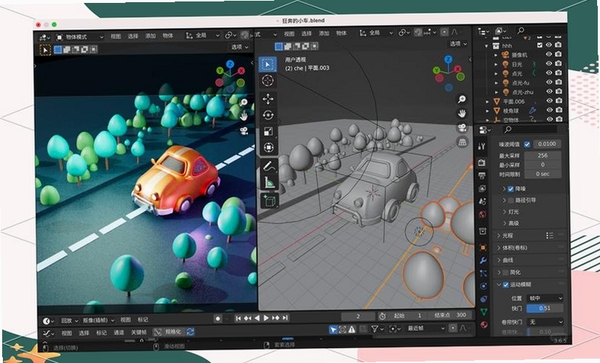Select the Cursor tool in viewport toolbar

(x=267, y=80)
